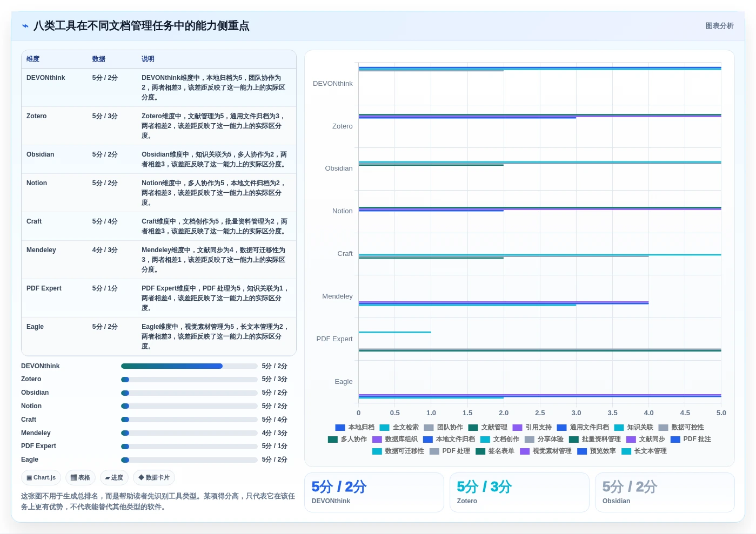Select the DEVONthink table row name
The image size is (756, 534).
point(45,78)
